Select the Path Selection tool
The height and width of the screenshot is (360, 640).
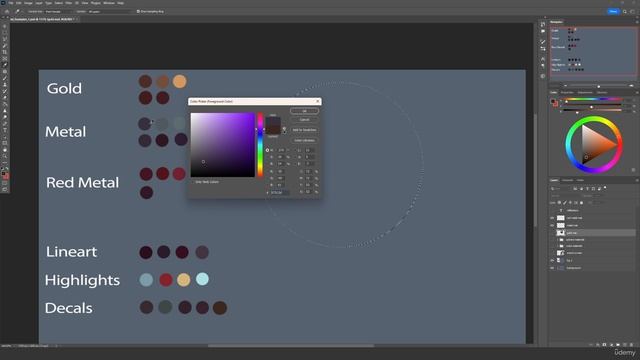point(5,137)
